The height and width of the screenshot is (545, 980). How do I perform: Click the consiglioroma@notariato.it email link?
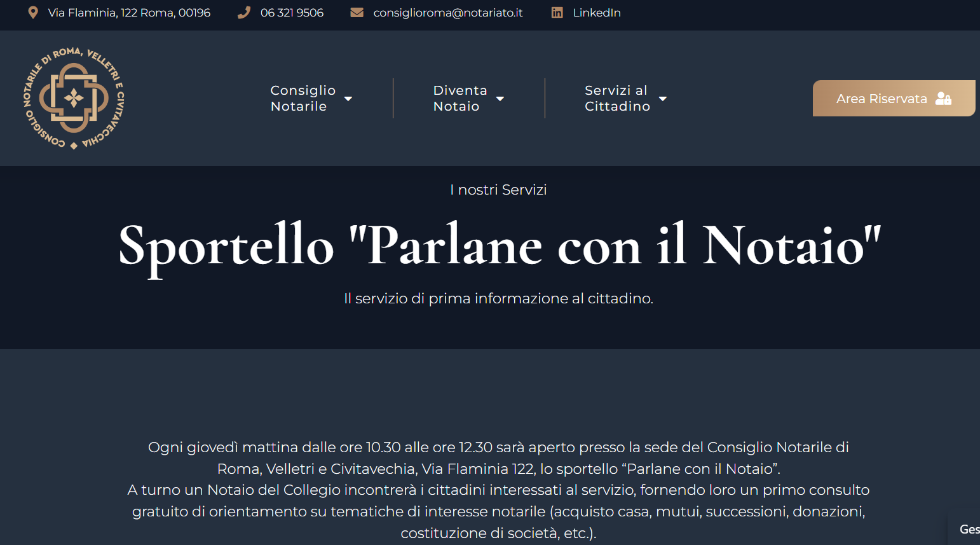[447, 13]
